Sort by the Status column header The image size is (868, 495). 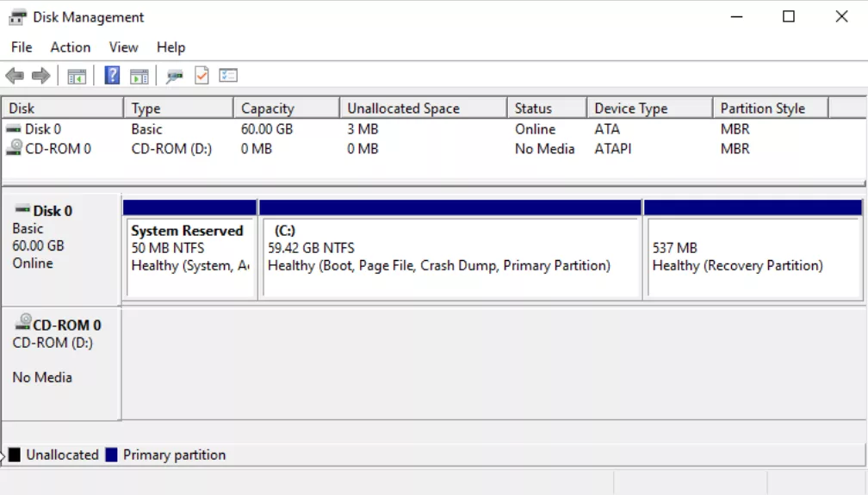point(547,108)
